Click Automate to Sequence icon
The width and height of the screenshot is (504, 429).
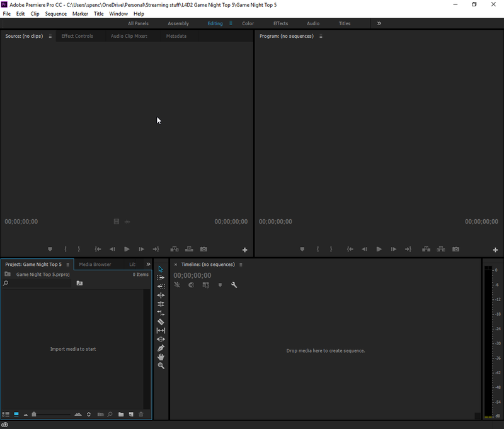pyautogui.click(x=101, y=415)
